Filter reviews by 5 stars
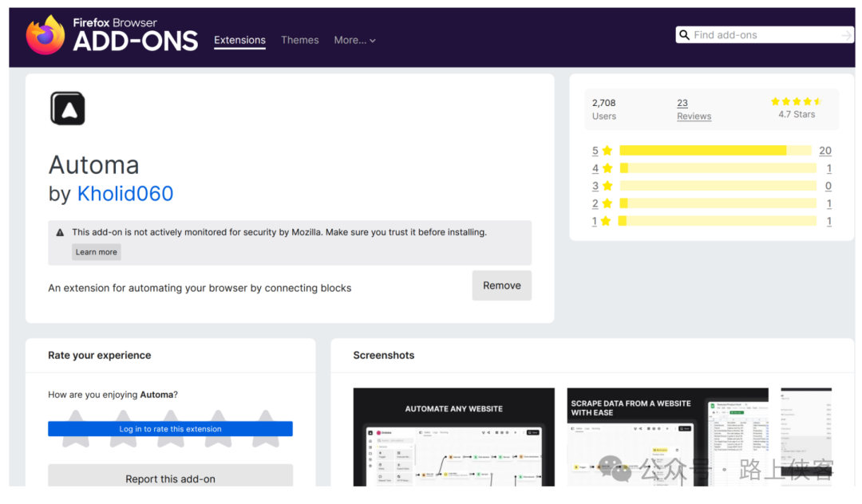The width and height of the screenshot is (862, 504). point(602,151)
